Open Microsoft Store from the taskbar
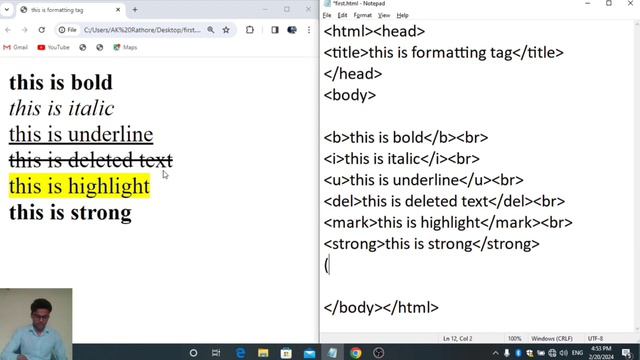This screenshot has width=640, height=360. 286,353
